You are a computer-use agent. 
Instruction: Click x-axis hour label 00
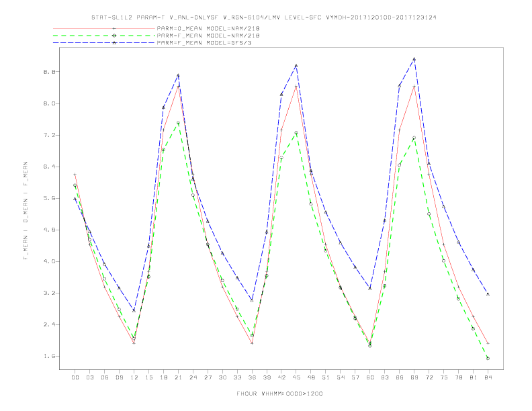click(75, 377)
